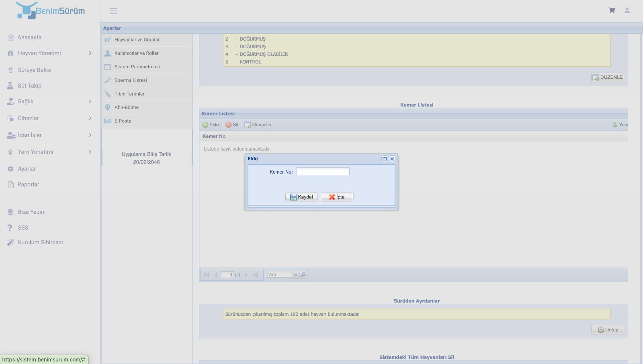Expand the Sağlık submenu
This screenshot has height=364, width=643.
pyautogui.click(x=50, y=102)
